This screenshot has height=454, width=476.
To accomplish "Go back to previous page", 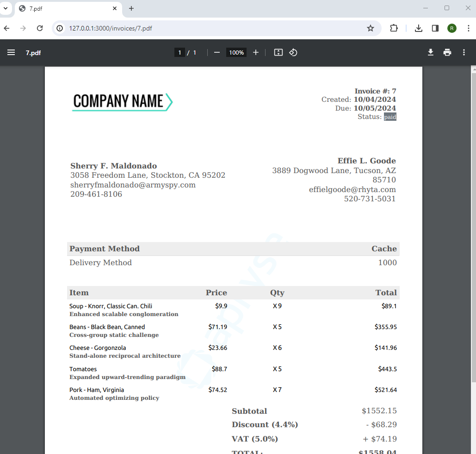I will [x=6, y=28].
